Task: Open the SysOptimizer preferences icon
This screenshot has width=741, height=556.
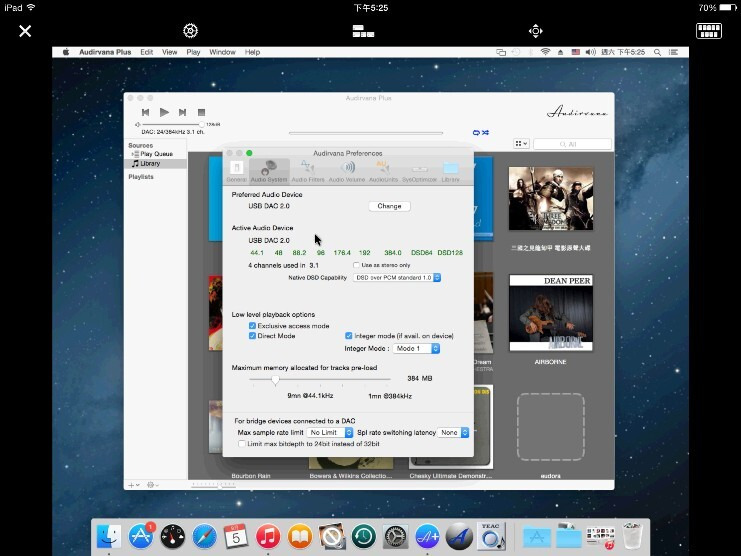Action: [x=418, y=170]
